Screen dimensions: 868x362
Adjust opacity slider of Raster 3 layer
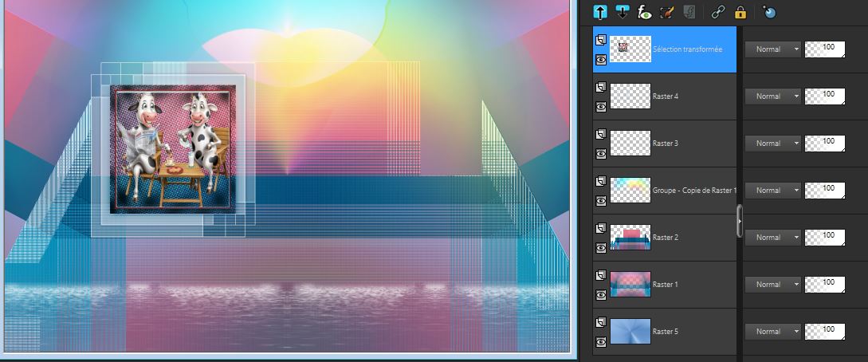tap(825, 144)
